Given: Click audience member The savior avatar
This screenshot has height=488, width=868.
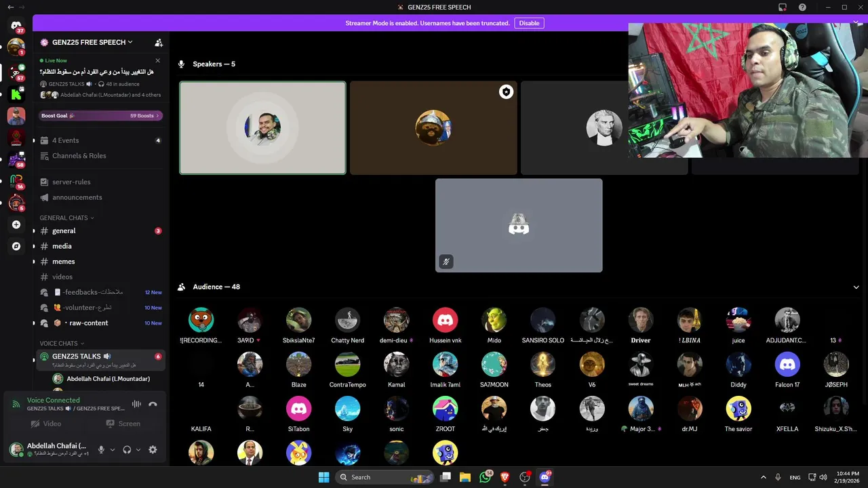Looking at the screenshot, I should (738, 409).
